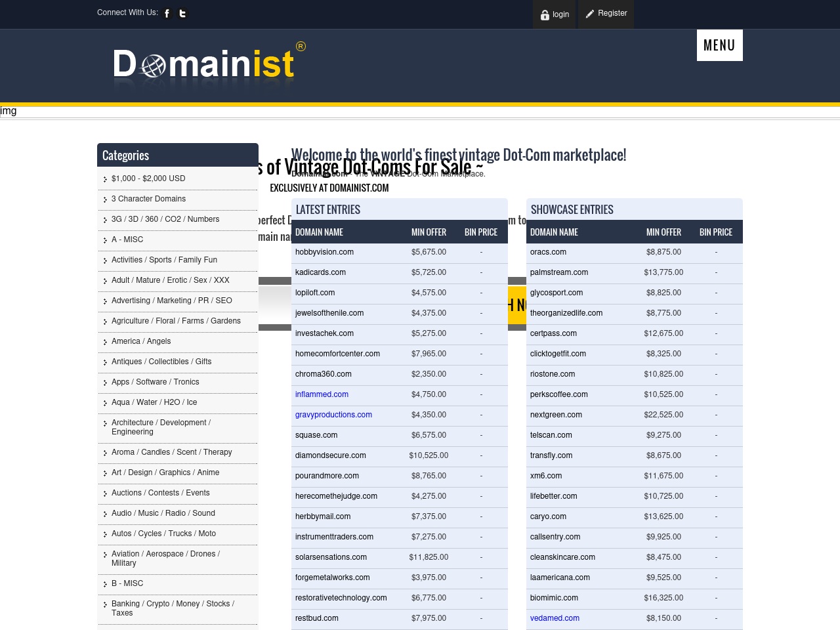
Task: Open solarsensations.com listing
Action: click(x=331, y=557)
